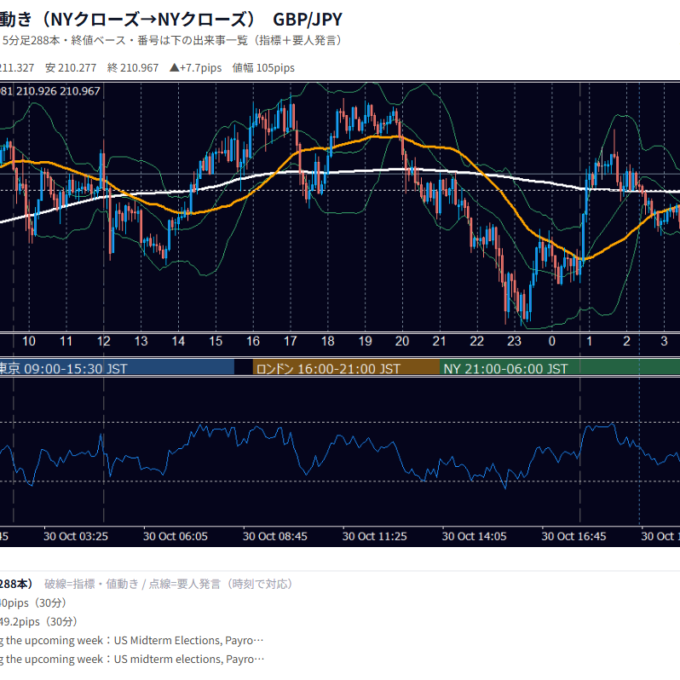Click hour label 16 on time axis
The width and height of the screenshot is (680, 680).
(x=253, y=341)
